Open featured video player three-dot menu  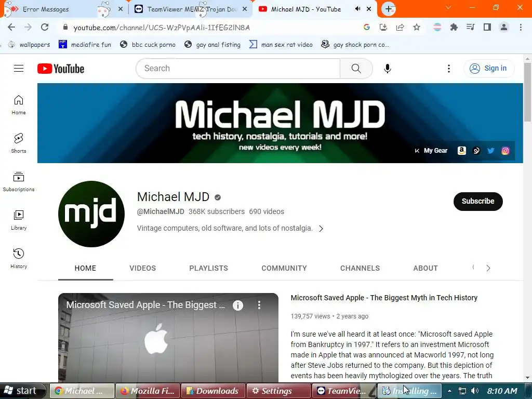pos(259,305)
